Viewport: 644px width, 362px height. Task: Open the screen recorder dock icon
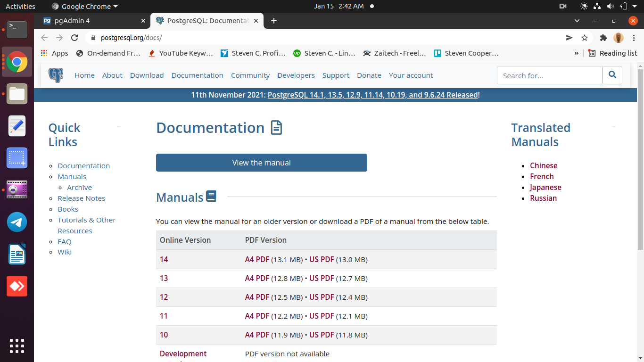point(17,190)
